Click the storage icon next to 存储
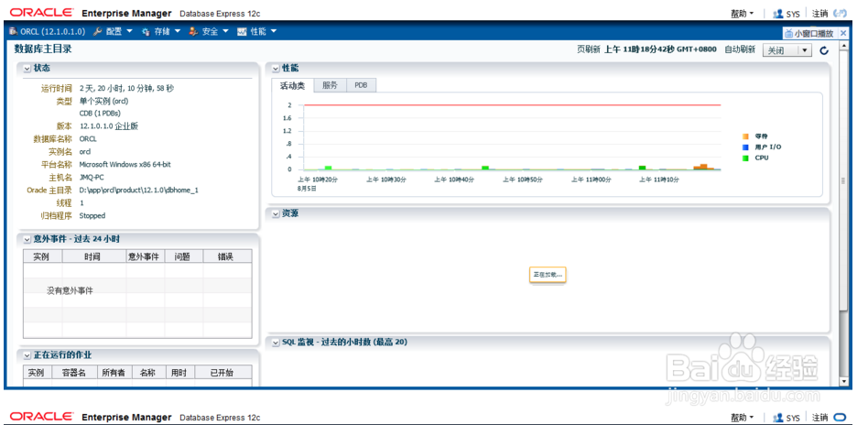This screenshot has height=425, width=868. pyautogui.click(x=146, y=31)
